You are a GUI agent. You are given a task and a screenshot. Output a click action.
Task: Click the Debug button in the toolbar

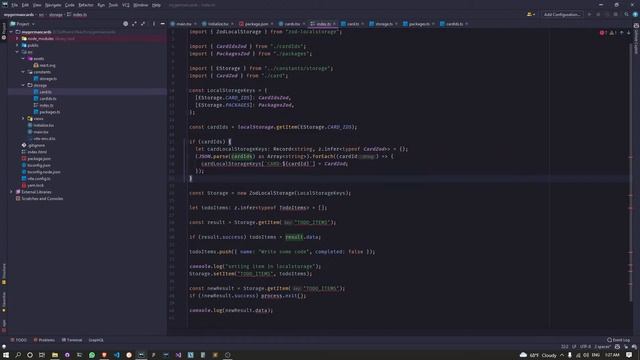point(598,14)
